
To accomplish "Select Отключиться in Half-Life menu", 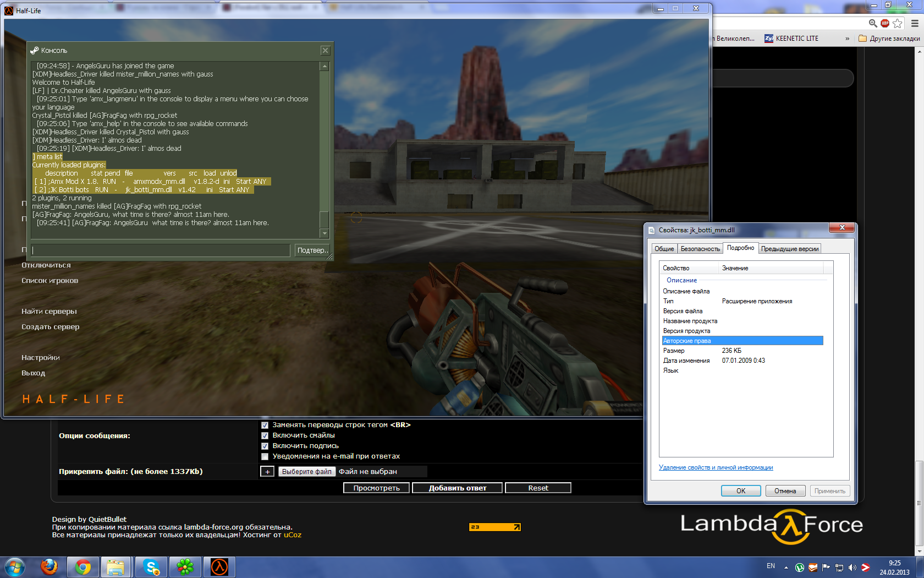I will coord(46,265).
